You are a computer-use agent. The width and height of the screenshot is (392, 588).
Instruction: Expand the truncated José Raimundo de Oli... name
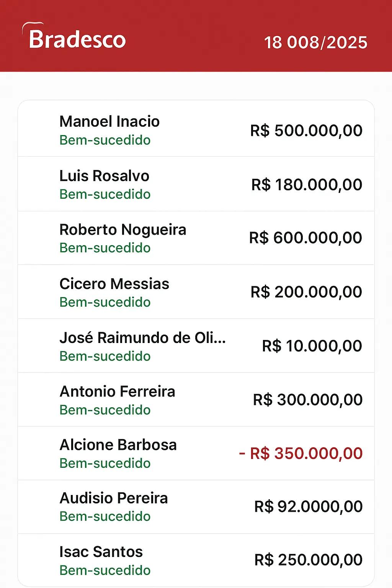click(142, 338)
